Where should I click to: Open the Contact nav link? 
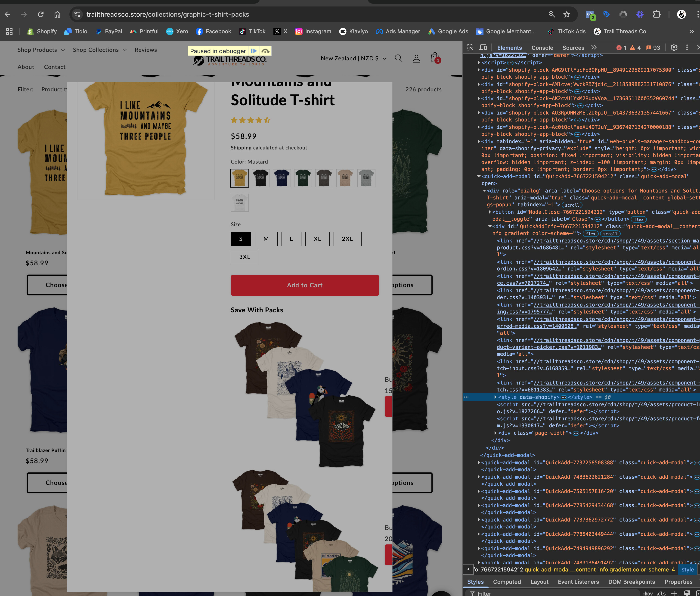(x=54, y=67)
